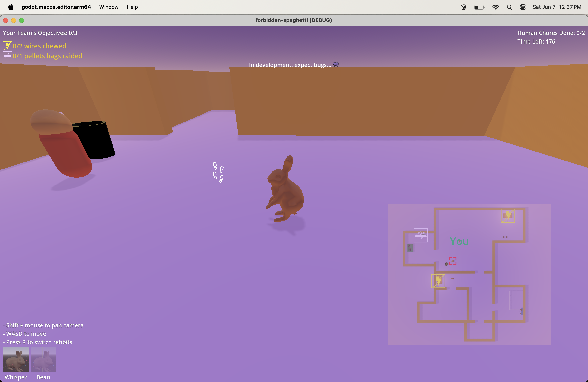Open the Help menu
Viewport: 588px width, 382px height.
pos(132,7)
